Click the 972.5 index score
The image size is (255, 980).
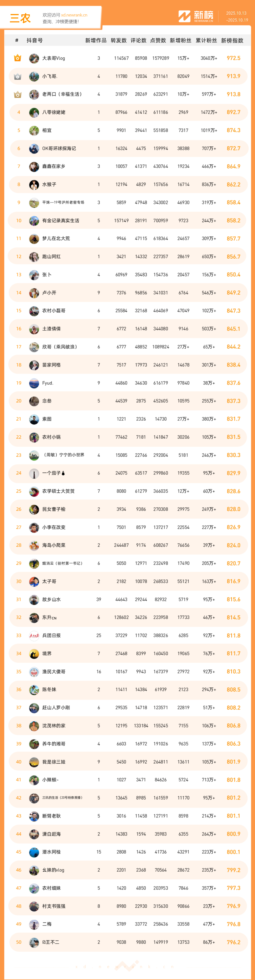tap(233, 58)
